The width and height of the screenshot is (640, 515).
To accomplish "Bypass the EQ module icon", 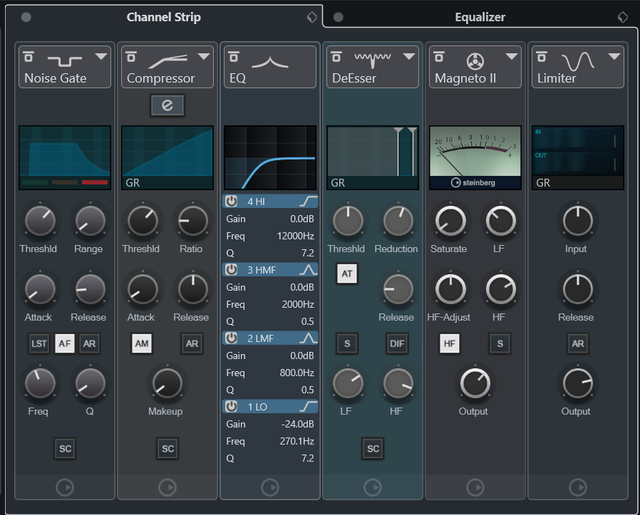I will click(233, 56).
